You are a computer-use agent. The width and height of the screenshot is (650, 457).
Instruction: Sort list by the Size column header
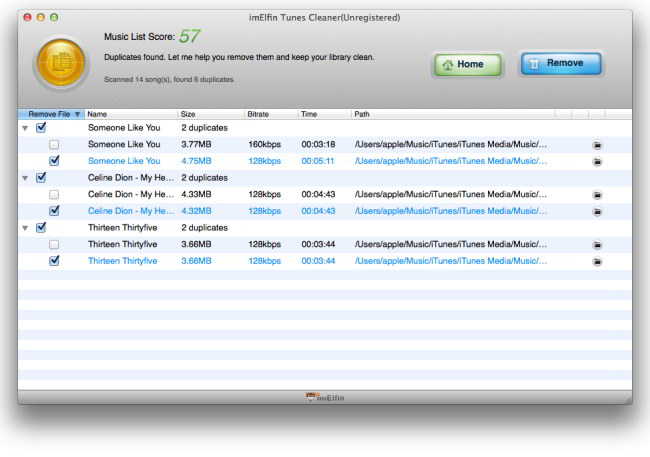211,114
